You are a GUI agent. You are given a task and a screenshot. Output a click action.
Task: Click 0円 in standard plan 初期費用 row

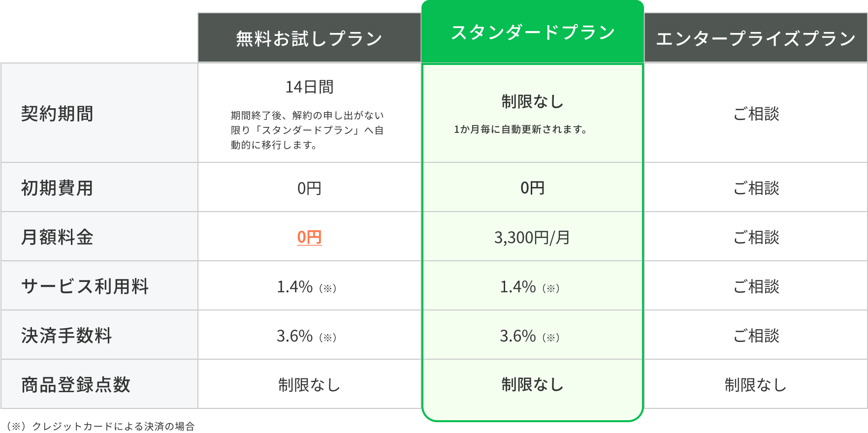(x=532, y=188)
